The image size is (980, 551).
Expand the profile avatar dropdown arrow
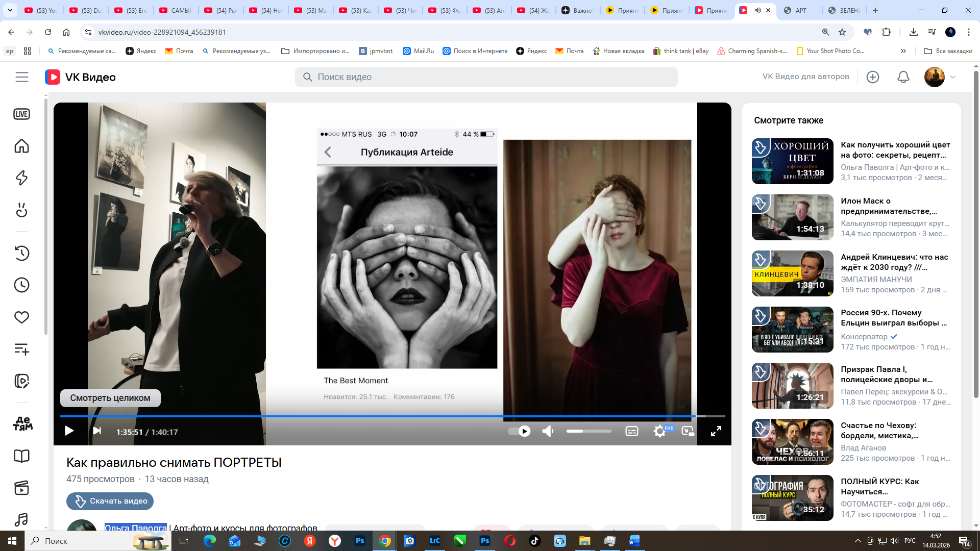click(x=952, y=77)
